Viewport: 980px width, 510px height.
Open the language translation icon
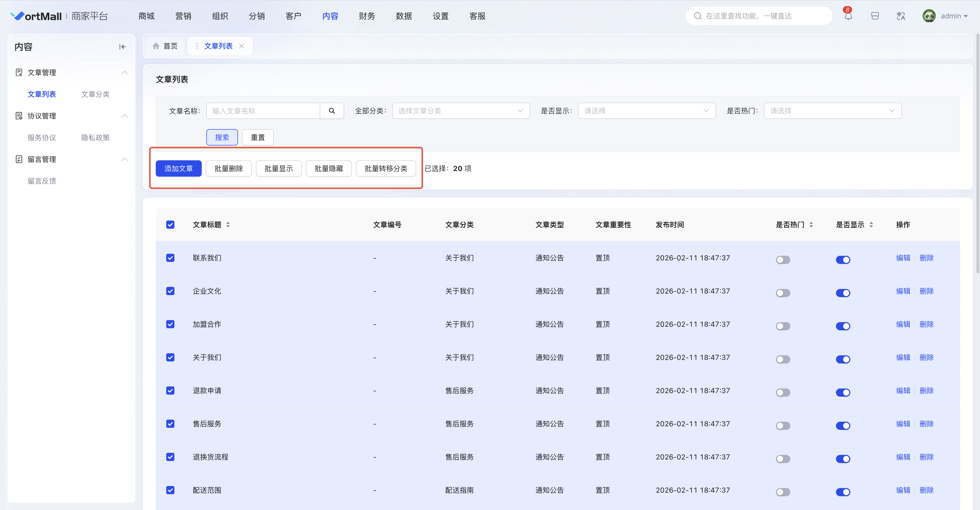[901, 16]
